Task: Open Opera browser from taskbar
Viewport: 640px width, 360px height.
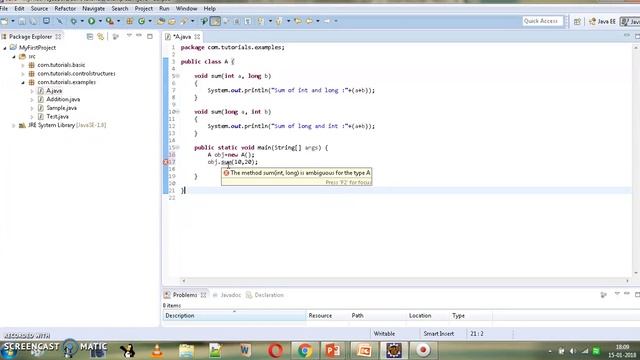Action: pyautogui.click(x=276, y=350)
